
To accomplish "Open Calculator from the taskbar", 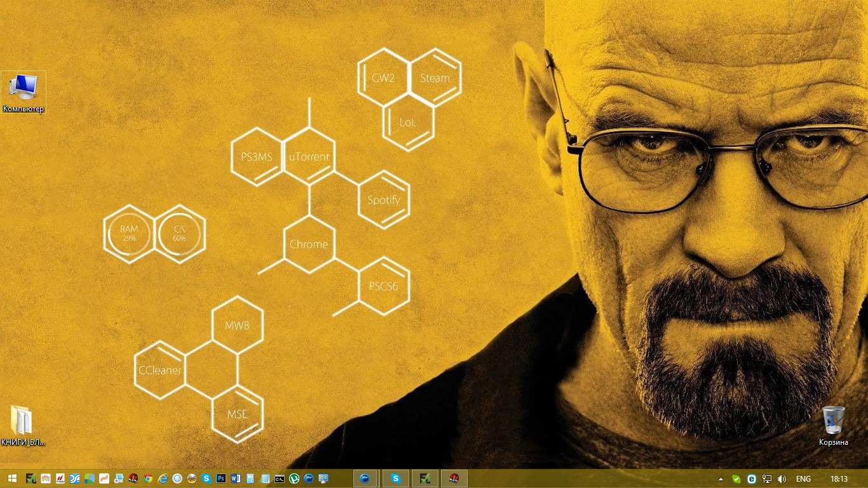I will pyautogui.click(x=250, y=478).
